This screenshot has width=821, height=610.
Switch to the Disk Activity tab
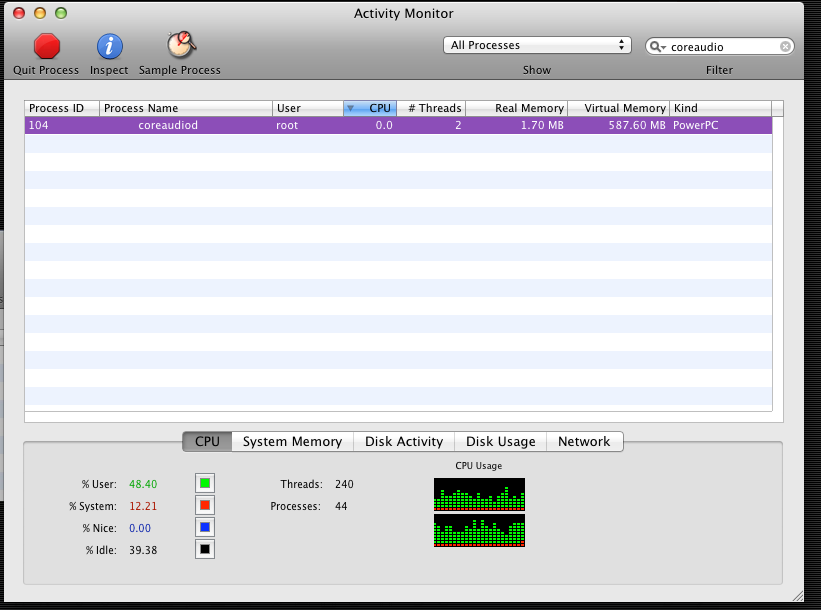click(404, 441)
